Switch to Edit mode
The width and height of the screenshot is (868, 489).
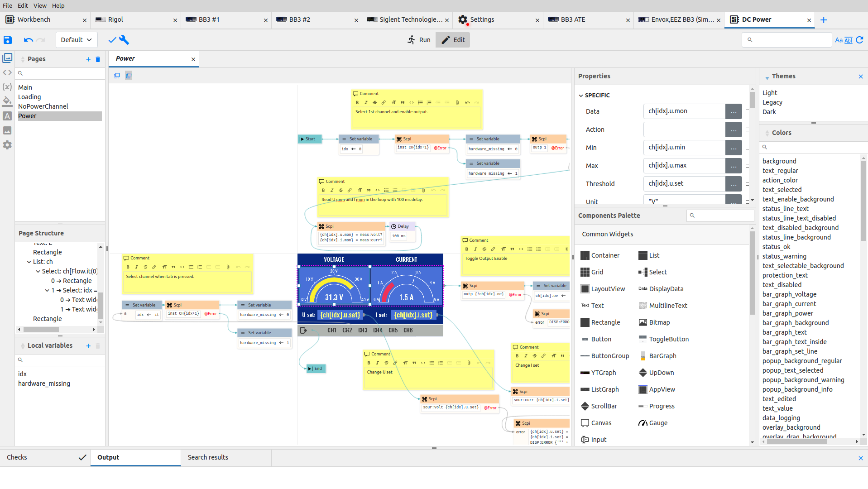(453, 40)
